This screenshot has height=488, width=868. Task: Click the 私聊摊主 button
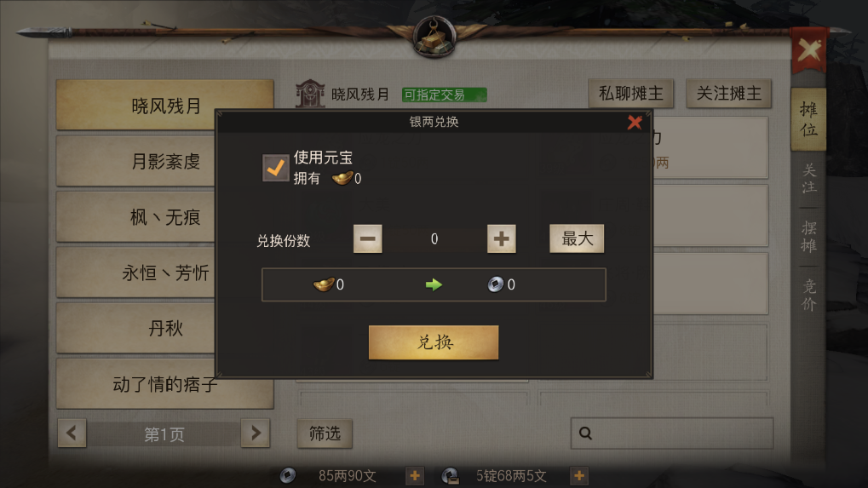click(x=631, y=94)
